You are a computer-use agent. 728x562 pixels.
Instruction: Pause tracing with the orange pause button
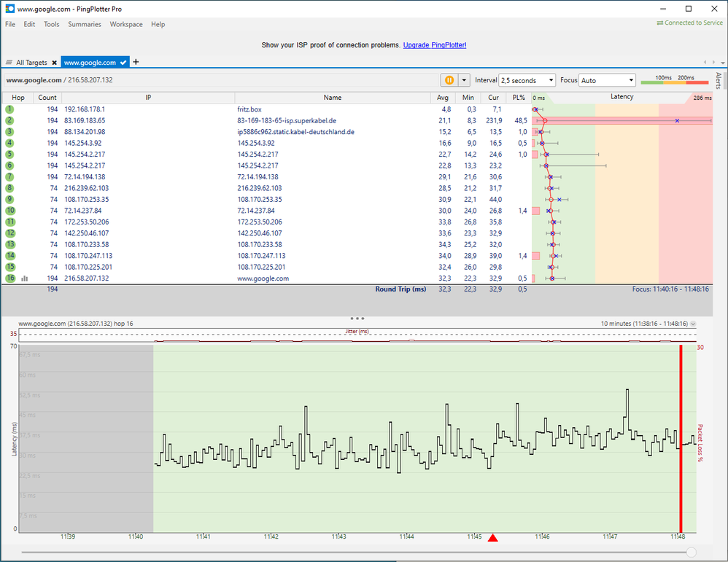[449, 80]
